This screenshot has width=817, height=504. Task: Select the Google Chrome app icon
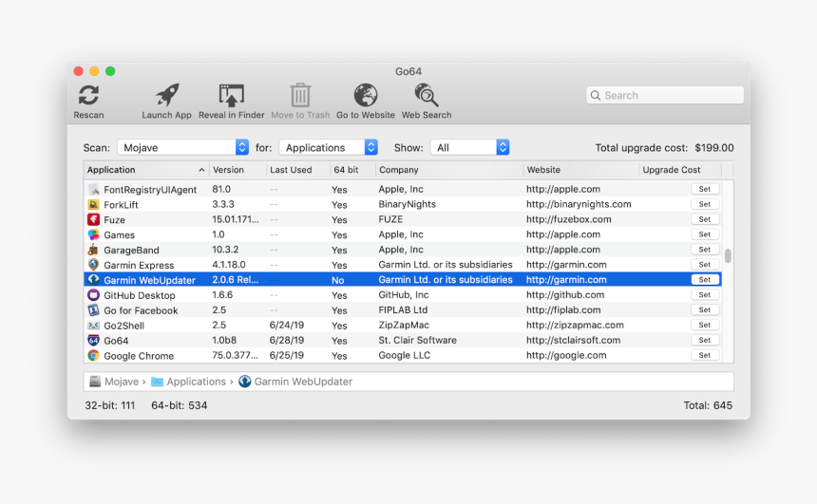coord(93,355)
